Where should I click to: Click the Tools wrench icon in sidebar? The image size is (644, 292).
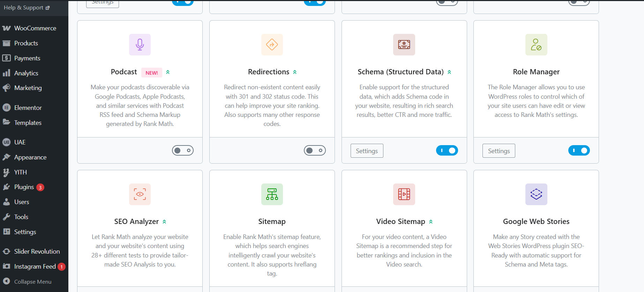pos(6,217)
